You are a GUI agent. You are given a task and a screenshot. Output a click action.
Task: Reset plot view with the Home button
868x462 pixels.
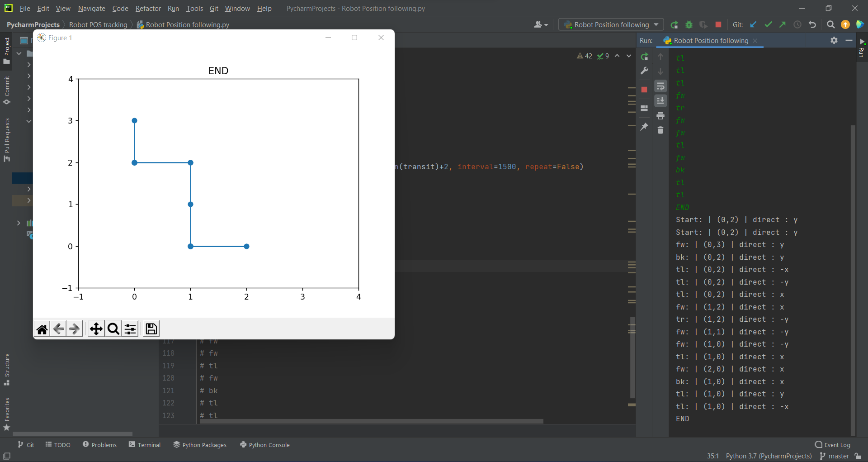pyautogui.click(x=42, y=329)
